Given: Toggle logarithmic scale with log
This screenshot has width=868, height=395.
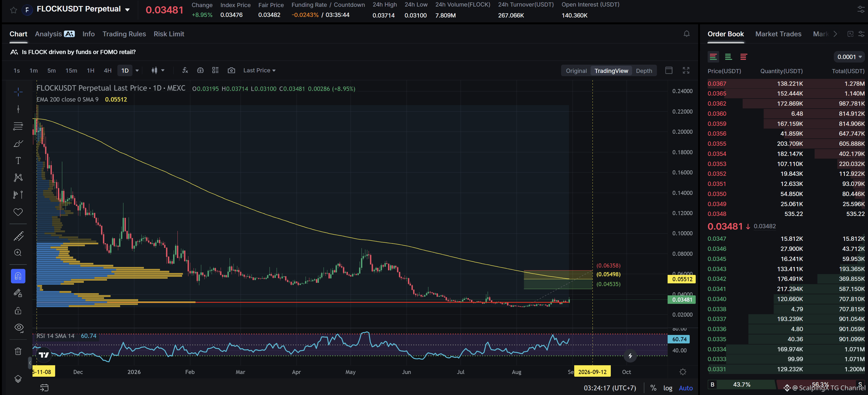Looking at the screenshot, I should (668, 388).
